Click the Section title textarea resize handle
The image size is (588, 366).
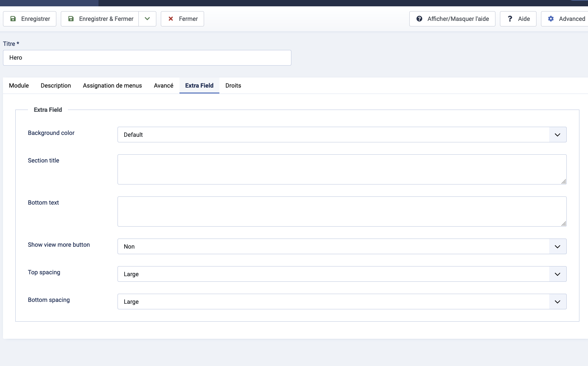tap(563, 182)
